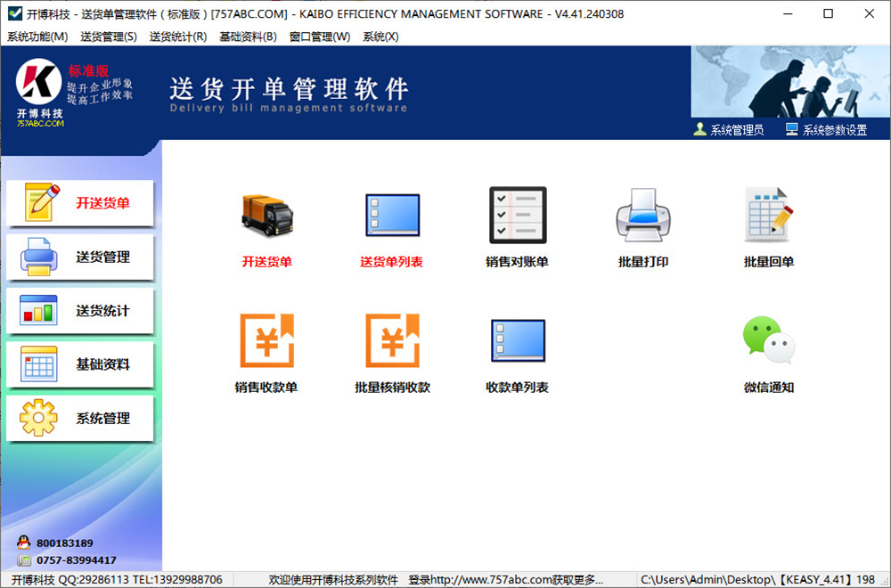
Task: Select the 送货管理 sidebar button label
Action: pyautogui.click(x=102, y=257)
